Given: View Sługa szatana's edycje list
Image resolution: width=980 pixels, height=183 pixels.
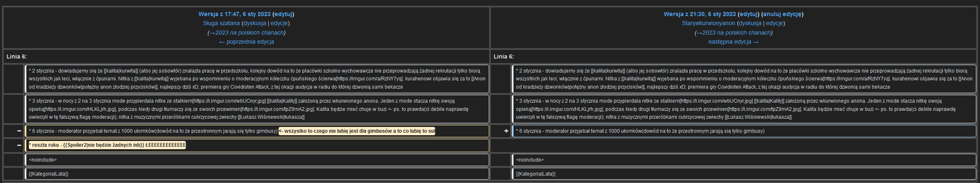Looking at the screenshot, I should coord(279,23).
